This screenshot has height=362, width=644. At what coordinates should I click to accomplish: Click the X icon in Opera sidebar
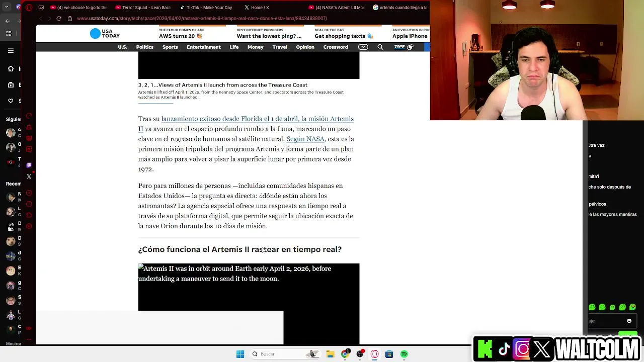coord(29,176)
